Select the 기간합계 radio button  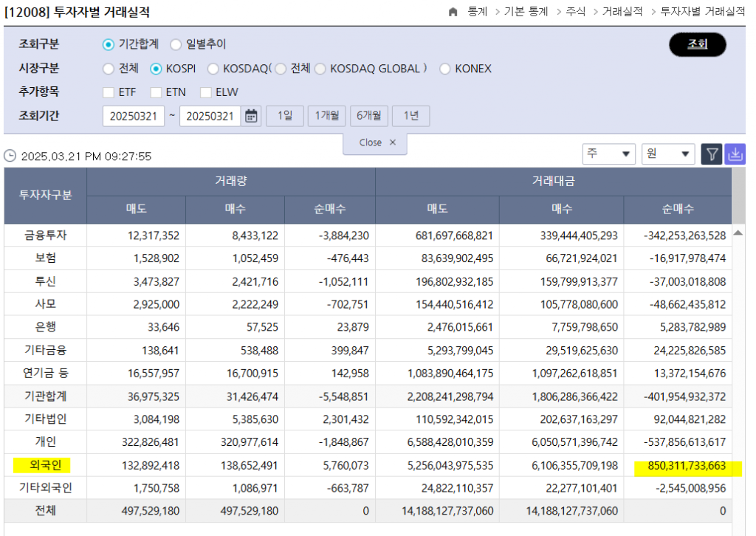point(109,44)
